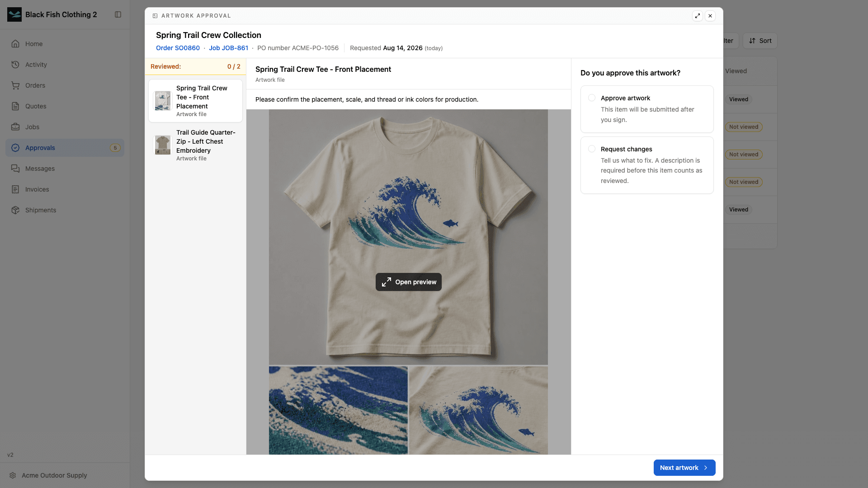Open Order SO0860 link
Viewport: 868px width, 488px height.
[x=178, y=48]
